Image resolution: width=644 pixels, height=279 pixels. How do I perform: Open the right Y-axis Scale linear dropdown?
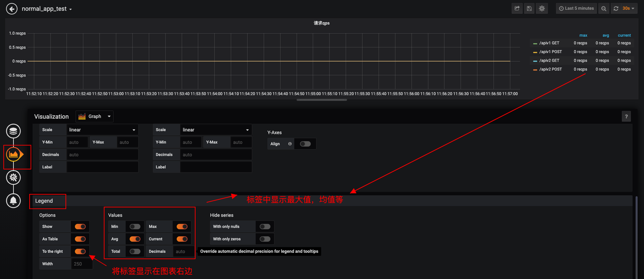216,130
